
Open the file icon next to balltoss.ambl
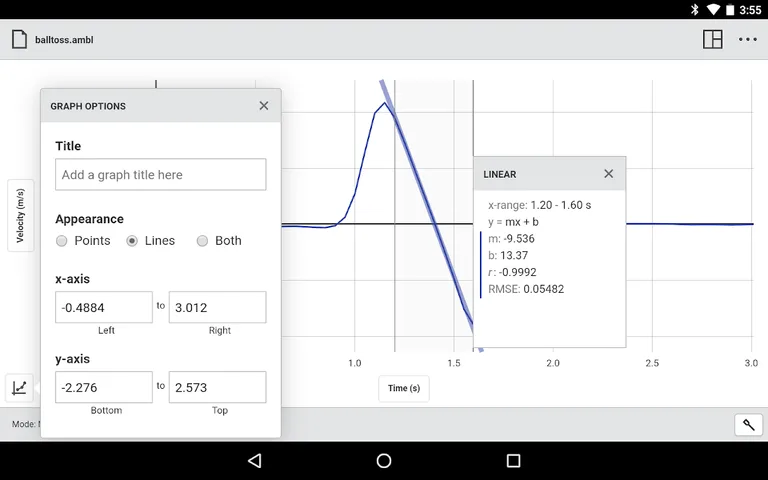tap(19, 40)
